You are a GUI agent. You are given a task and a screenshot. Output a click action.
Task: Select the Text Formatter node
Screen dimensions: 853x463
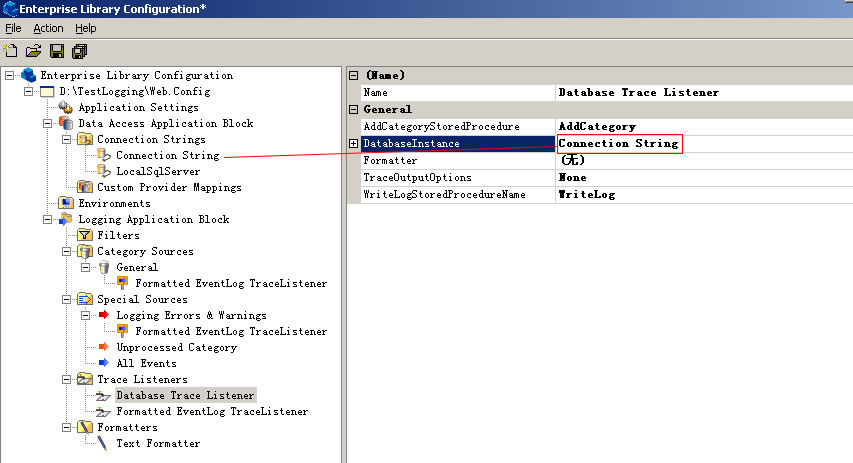[158, 443]
